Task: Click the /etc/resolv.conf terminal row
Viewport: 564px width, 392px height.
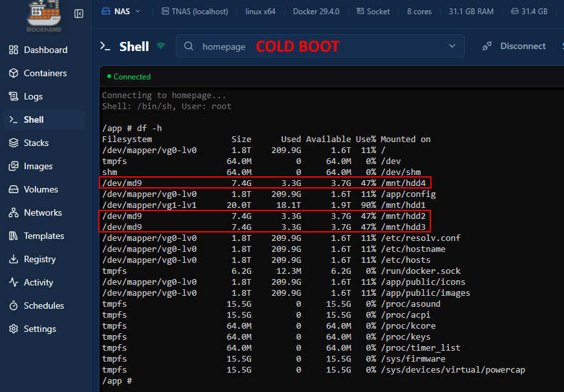Action: [x=281, y=238]
